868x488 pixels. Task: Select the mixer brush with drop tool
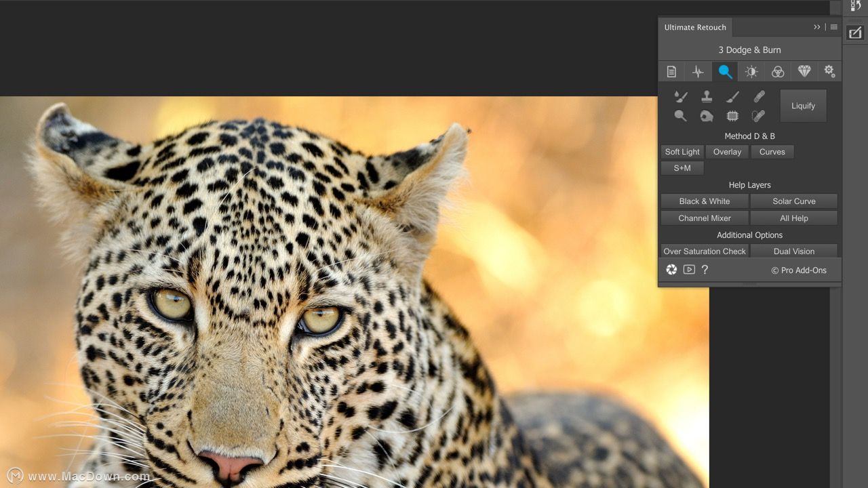(x=681, y=97)
